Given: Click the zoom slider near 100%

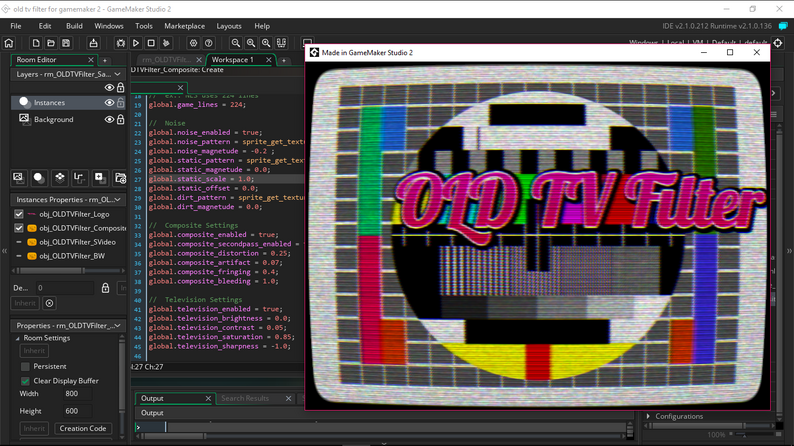Looking at the screenshot, I should [753, 435].
